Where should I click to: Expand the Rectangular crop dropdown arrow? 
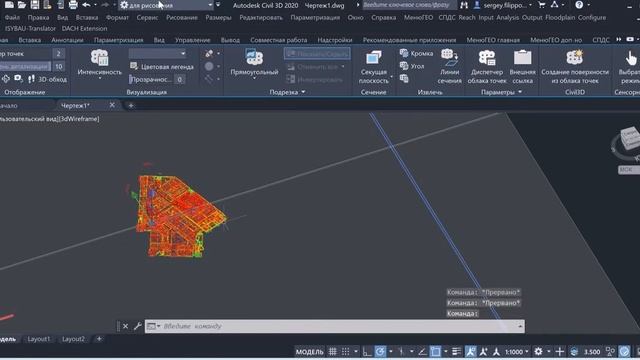click(x=254, y=78)
